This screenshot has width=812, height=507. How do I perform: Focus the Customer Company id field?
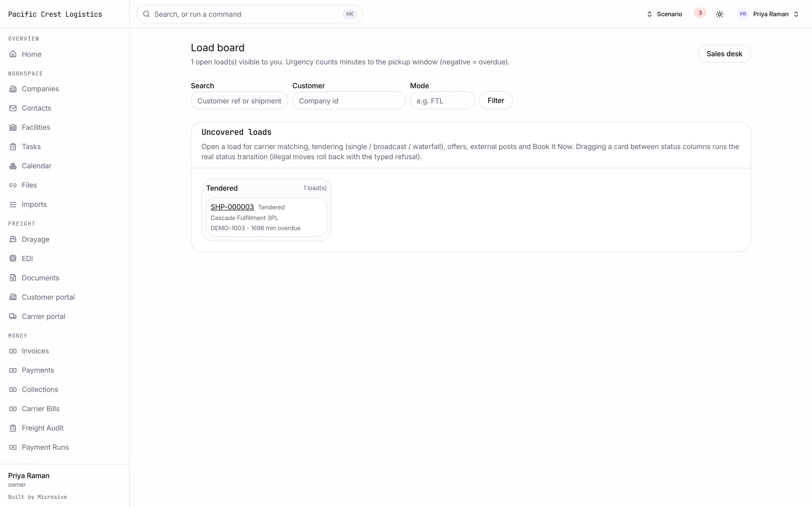(349, 101)
